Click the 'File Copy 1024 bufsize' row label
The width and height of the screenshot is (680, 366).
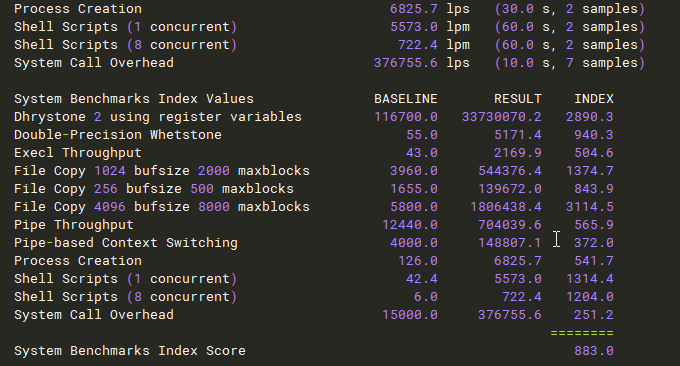tap(162, 171)
